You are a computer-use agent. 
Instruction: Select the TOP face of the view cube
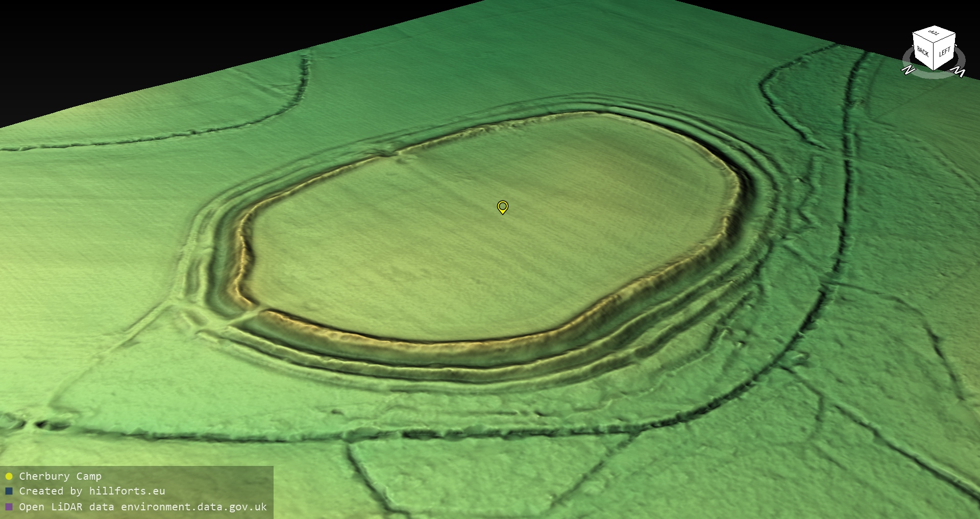click(934, 33)
